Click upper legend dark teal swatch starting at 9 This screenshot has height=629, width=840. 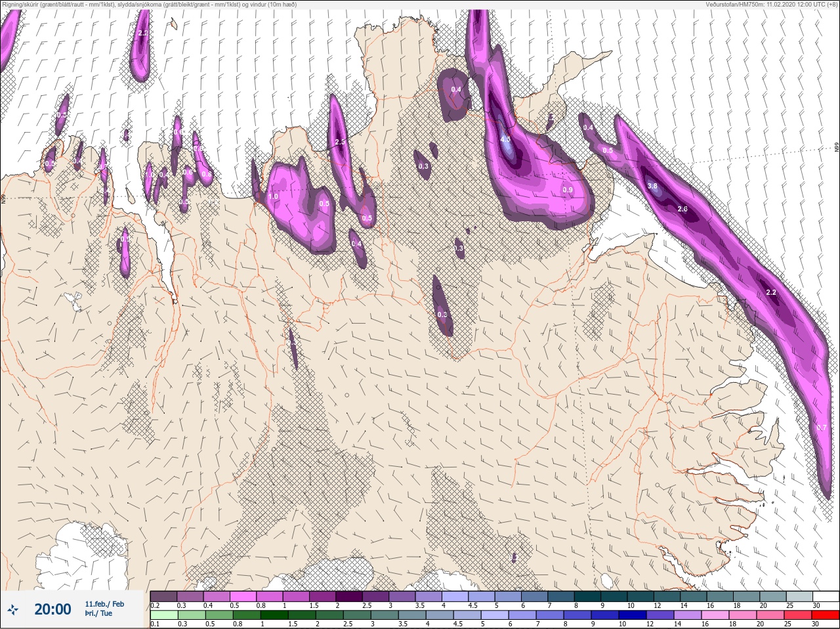click(x=614, y=597)
